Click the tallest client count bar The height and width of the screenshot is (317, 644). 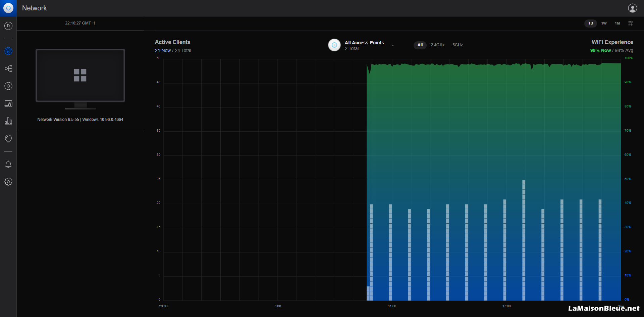524,240
